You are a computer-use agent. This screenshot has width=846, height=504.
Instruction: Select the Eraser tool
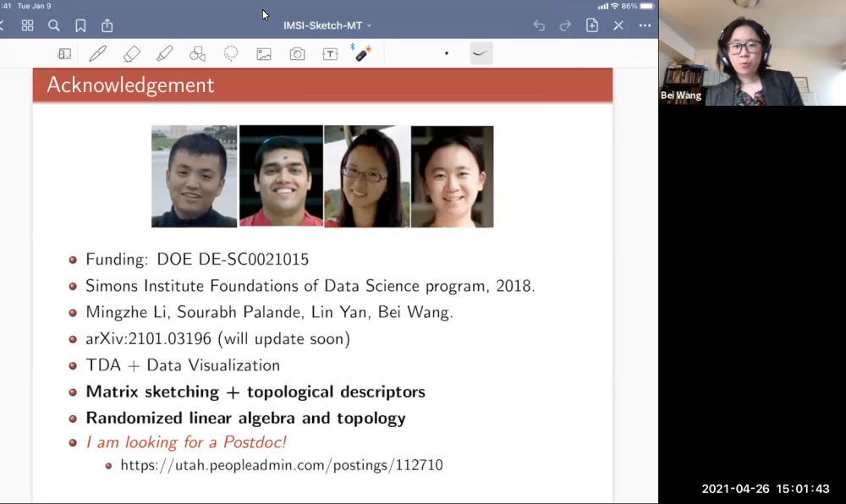click(131, 54)
